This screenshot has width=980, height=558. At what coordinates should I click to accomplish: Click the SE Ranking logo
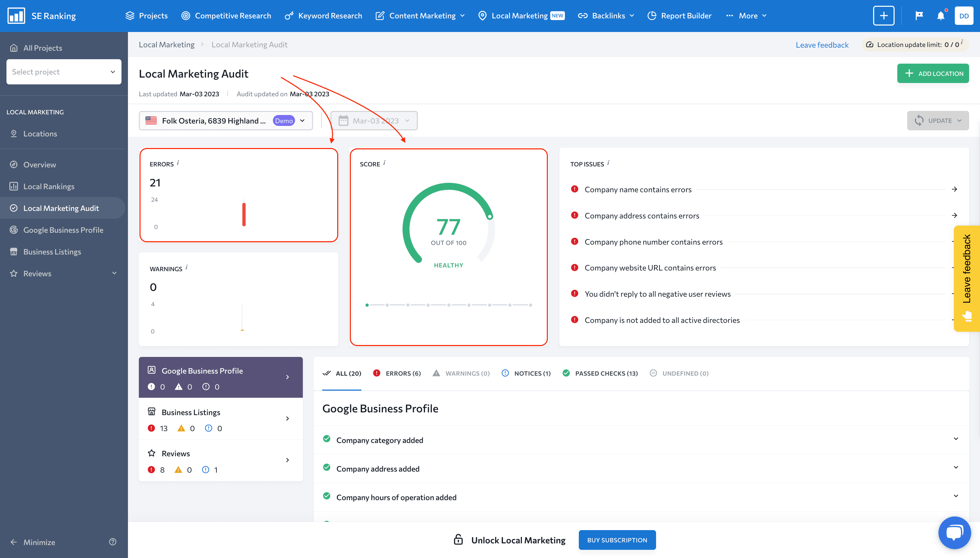[42, 16]
